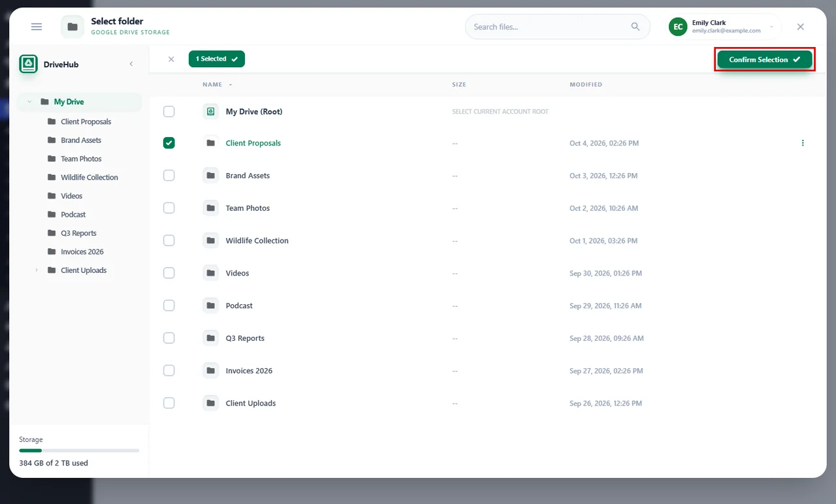Open Q3 Reports in sidebar tree

pyautogui.click(x=78, y=233)
